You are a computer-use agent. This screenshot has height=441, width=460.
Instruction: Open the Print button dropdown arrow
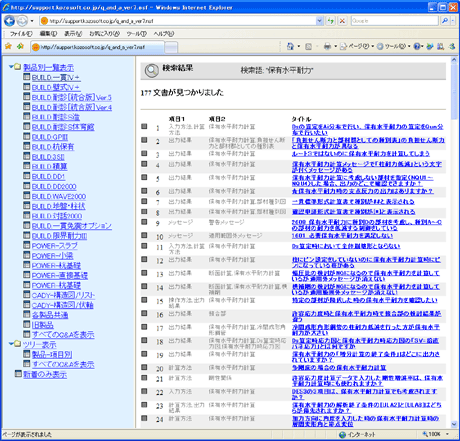[x=335, y=47]
